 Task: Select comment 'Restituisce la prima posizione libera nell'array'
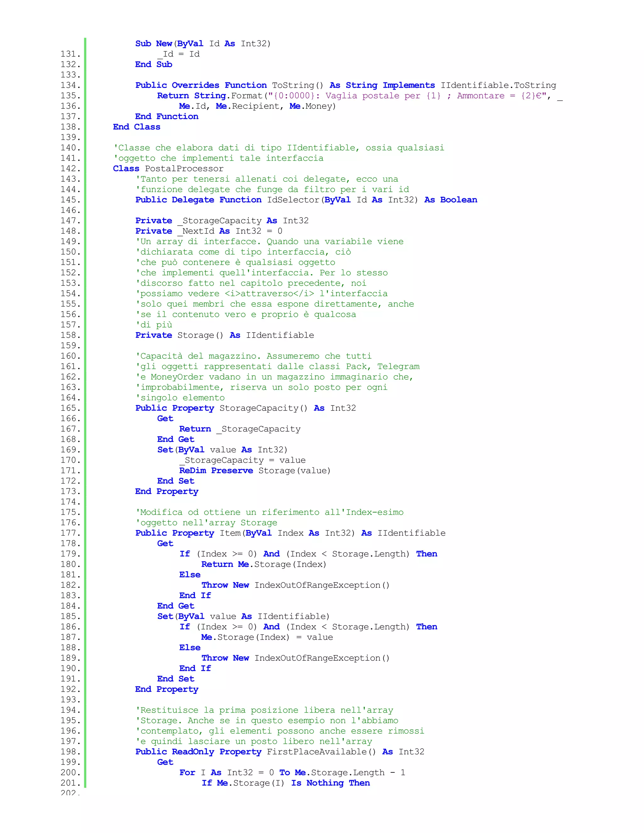264,710
